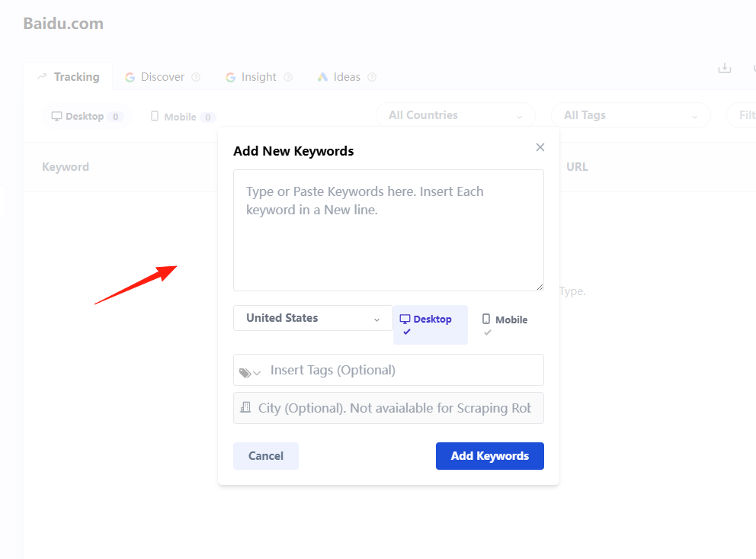Click the Cancel button
756x559 pixels.
tap(266, 456)
